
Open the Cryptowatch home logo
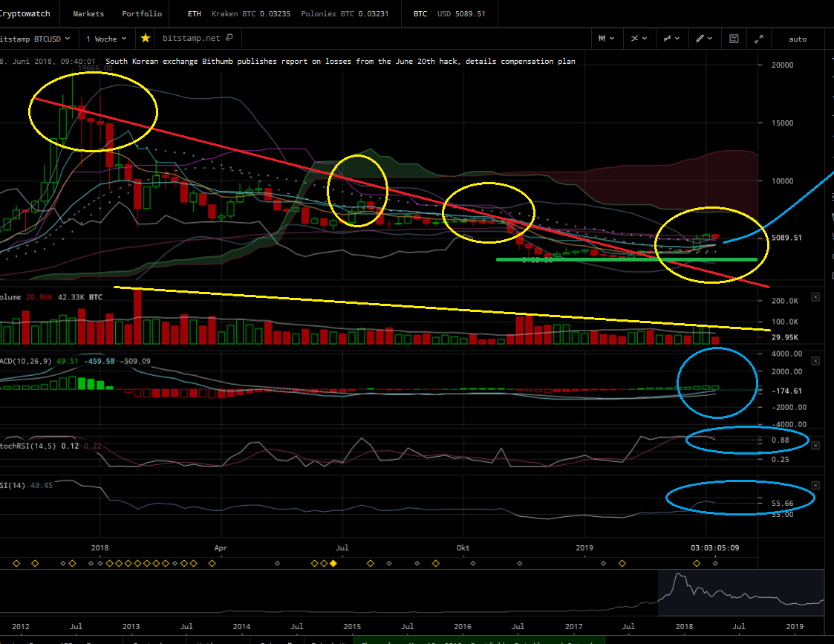[x=25, y=14]
